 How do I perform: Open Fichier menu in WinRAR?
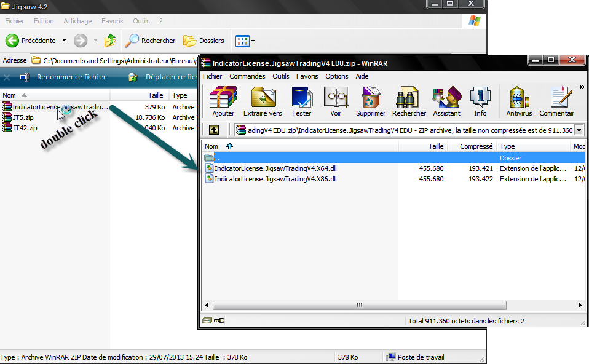pyautogui.click(x=213, y=76)
